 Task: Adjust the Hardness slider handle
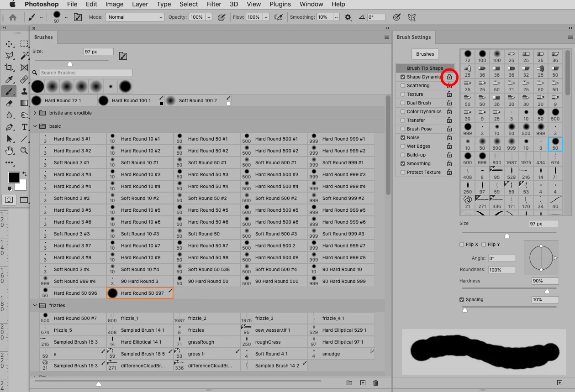click(x=547, y=291)
